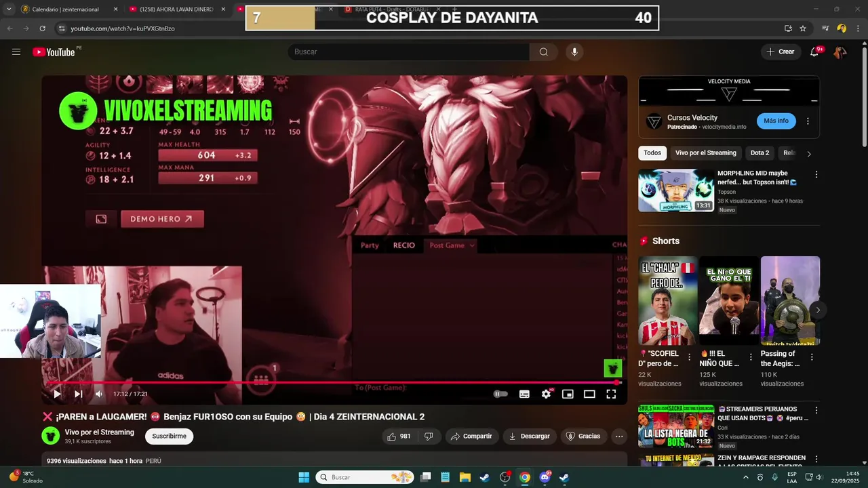Screen dimensions: 868x488
Task: Play the video
Action: tap(57, 394)
